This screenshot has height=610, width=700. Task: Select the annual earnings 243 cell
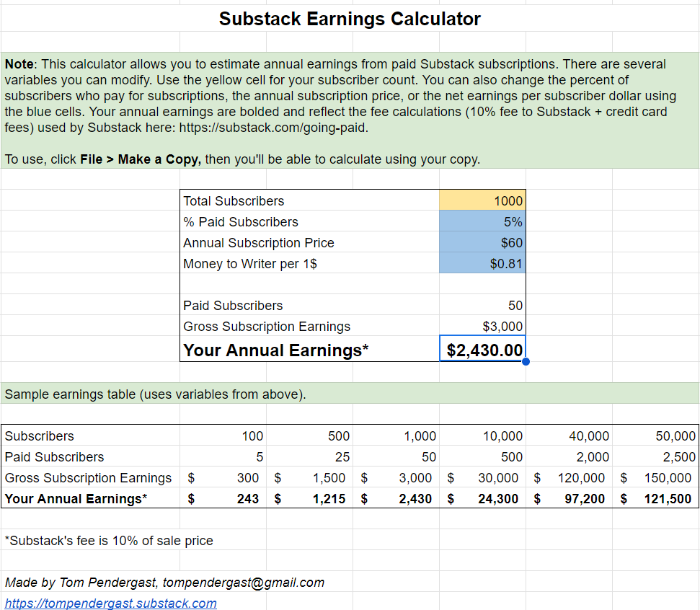(x=223, y=498)
